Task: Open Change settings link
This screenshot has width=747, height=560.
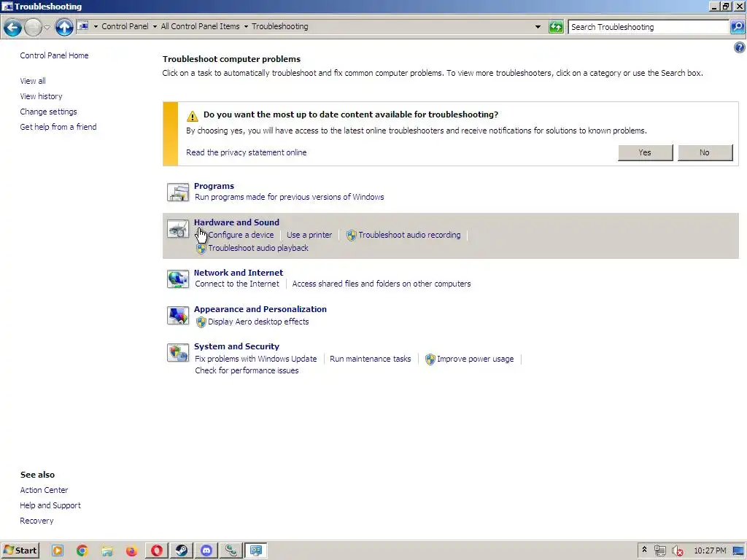Action: coord(48,112)
